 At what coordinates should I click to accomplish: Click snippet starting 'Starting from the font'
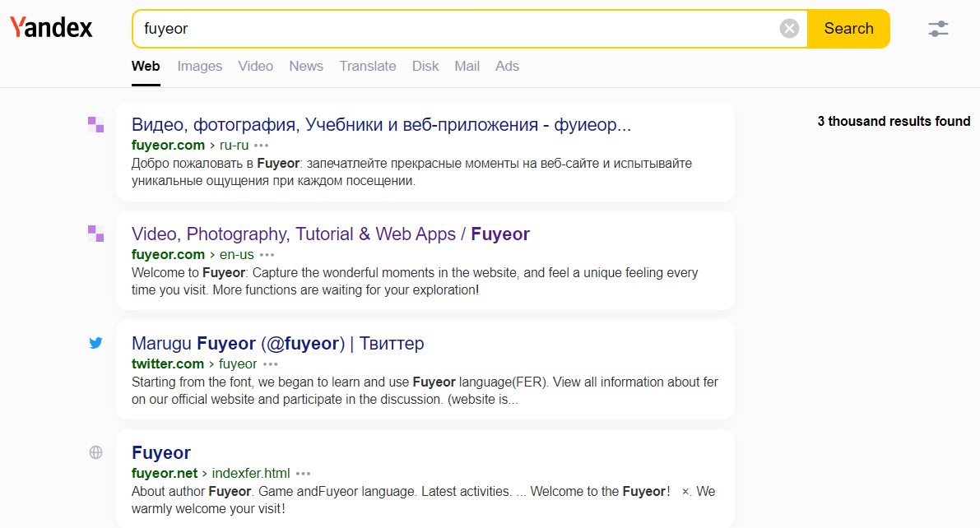pyautogui.click(x=425, y=391)
